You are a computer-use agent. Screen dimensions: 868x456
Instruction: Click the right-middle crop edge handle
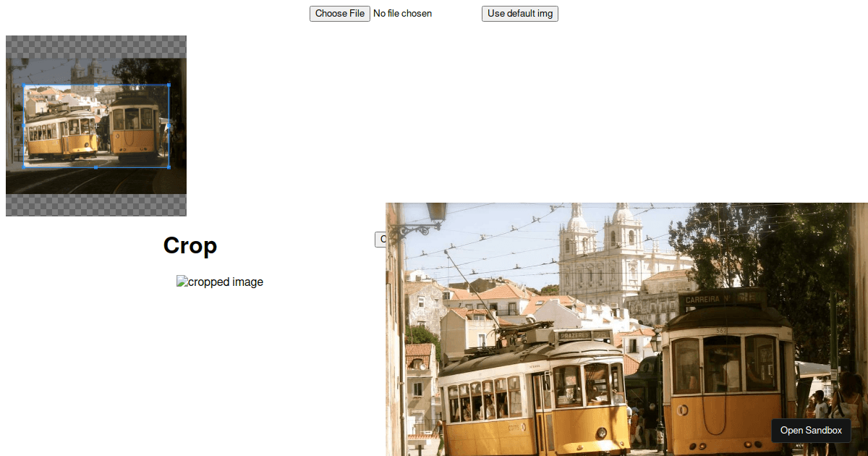pos(169,126)
